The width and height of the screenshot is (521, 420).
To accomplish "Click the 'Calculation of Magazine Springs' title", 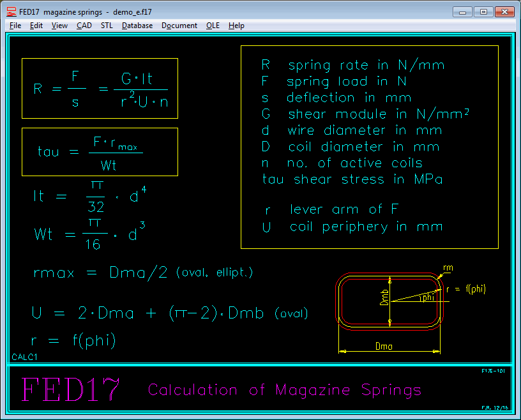I will click(284, 390).
